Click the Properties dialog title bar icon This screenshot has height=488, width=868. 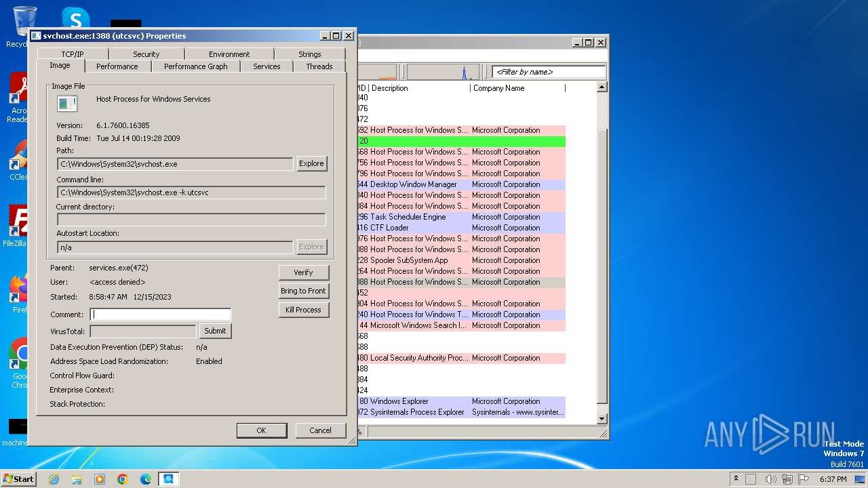[36, 36]
